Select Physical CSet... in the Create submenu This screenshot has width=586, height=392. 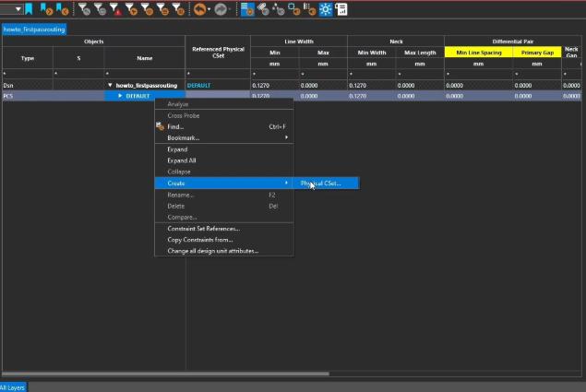point(326,184)
